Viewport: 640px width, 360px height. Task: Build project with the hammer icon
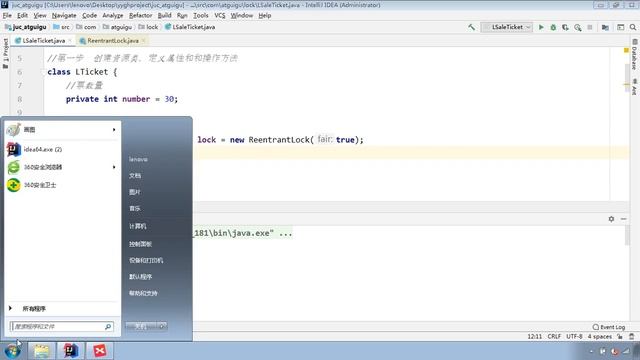pos(471,27)
